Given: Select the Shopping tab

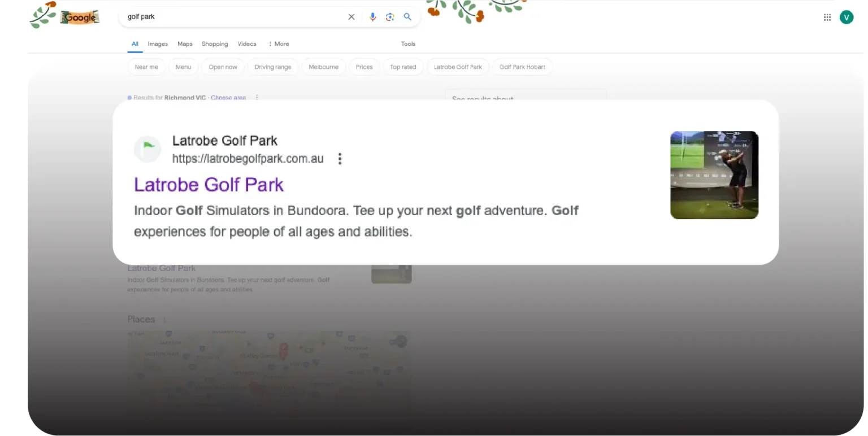Looking at the screenshot, I should 215,44.
